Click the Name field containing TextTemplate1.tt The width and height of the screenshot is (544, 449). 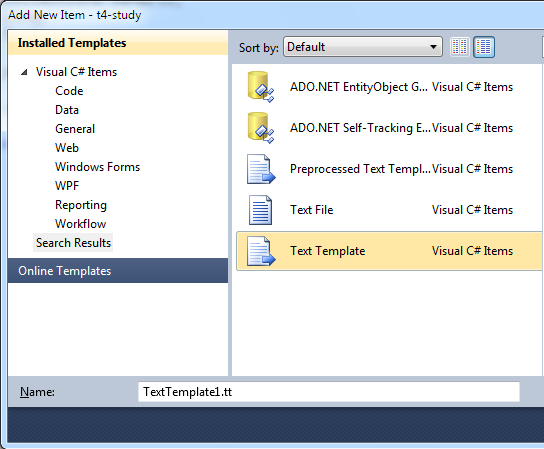(329, 392)
